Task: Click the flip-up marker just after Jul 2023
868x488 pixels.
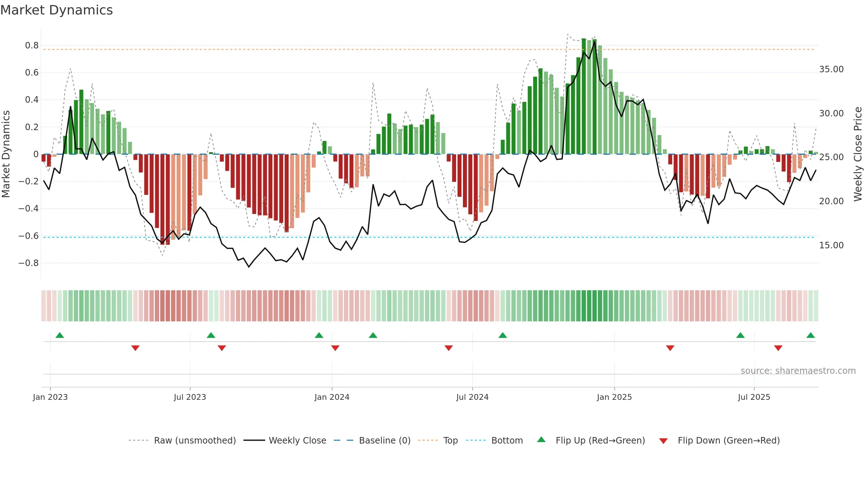Action: coord(211,335)
